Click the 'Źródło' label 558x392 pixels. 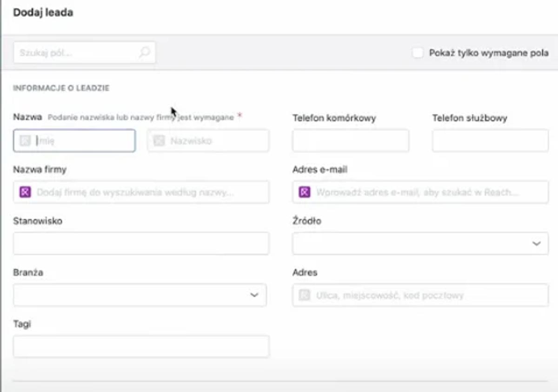pos(307,221)
